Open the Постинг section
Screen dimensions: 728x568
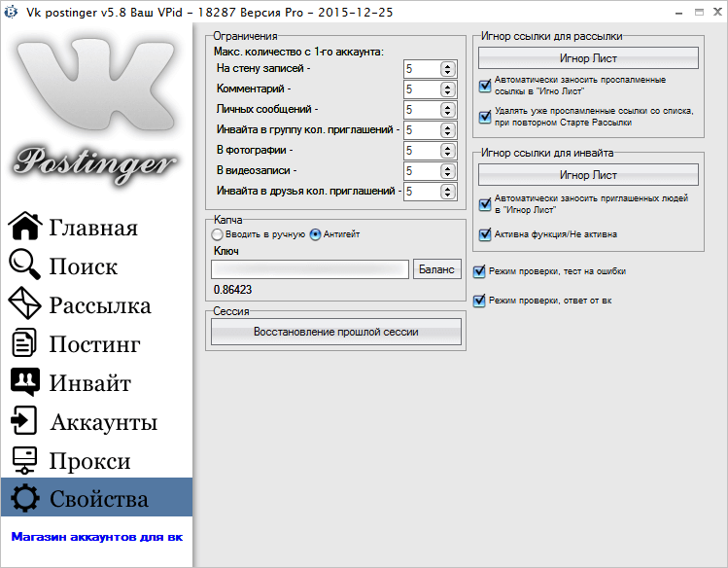94,344
